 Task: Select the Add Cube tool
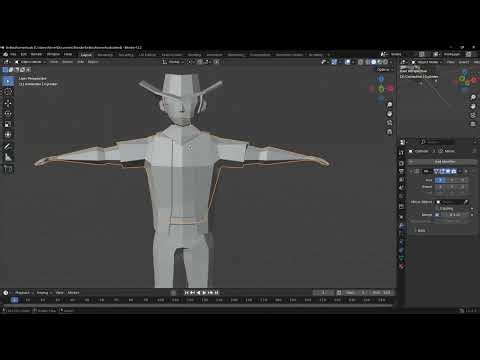coord(8,169)
